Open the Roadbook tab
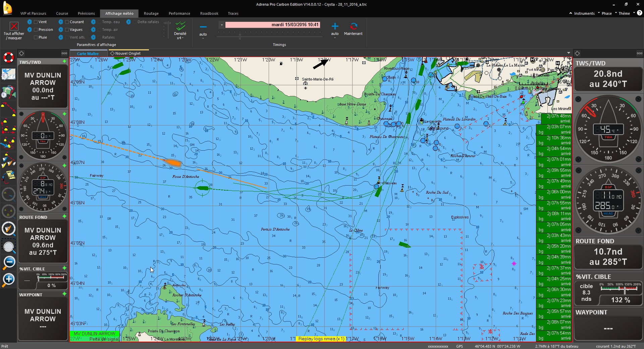The width and height of the screenshot is (644, 349). [x=209, y=13]
